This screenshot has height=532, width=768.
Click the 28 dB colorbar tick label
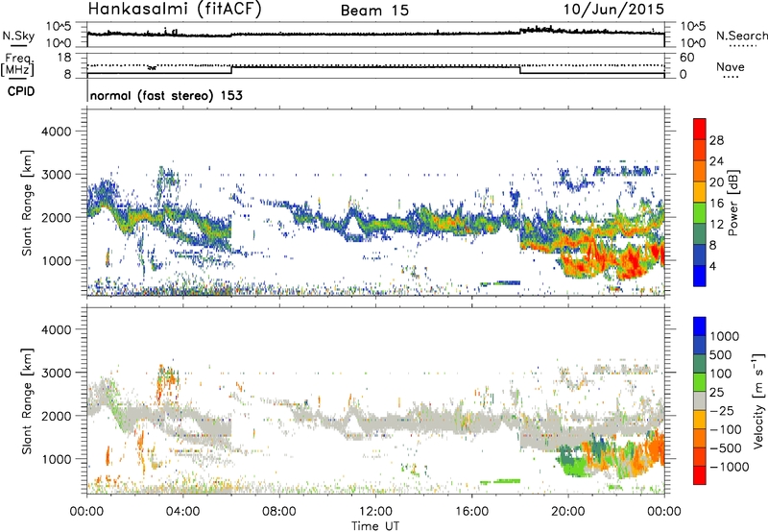(716, 140)
